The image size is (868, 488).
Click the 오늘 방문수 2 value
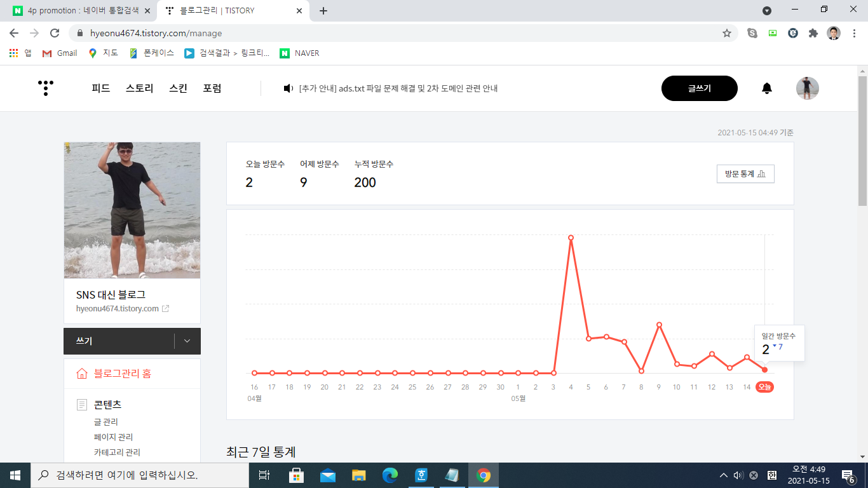tap(249, 182)
